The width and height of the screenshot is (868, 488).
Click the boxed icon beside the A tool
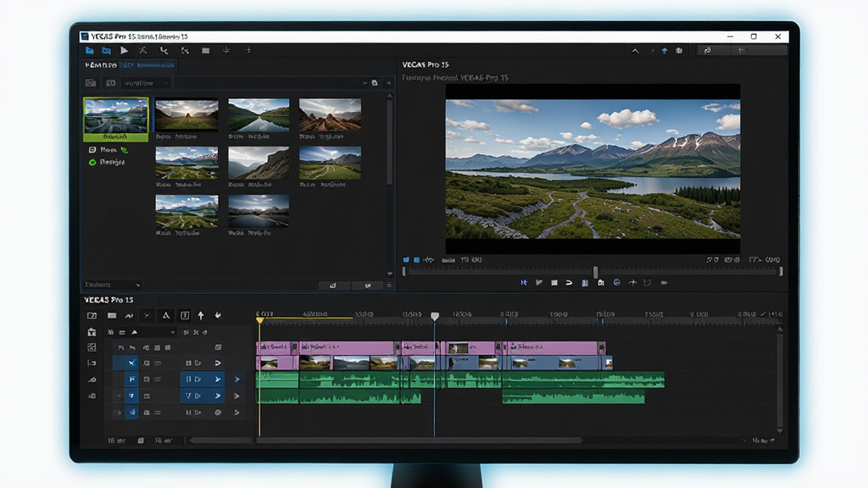(184, 315)
